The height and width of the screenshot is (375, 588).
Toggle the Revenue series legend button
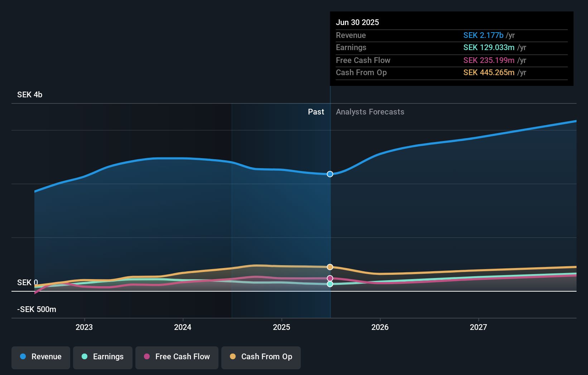pyautogui.click(x=41, y=357)
